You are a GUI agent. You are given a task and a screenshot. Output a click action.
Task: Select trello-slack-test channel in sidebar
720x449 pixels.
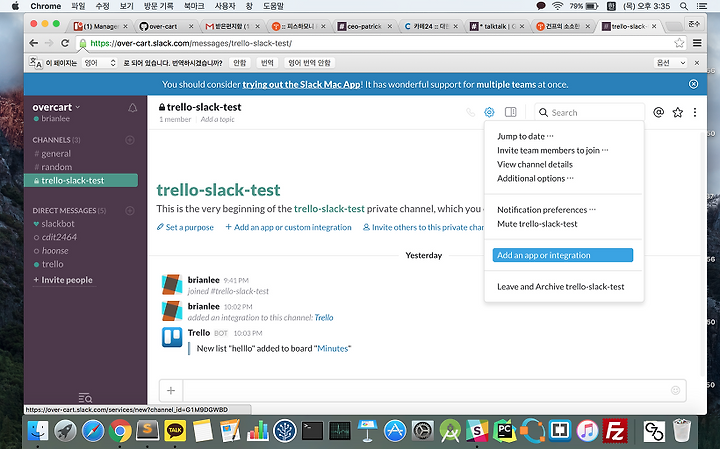coord(81,180)
